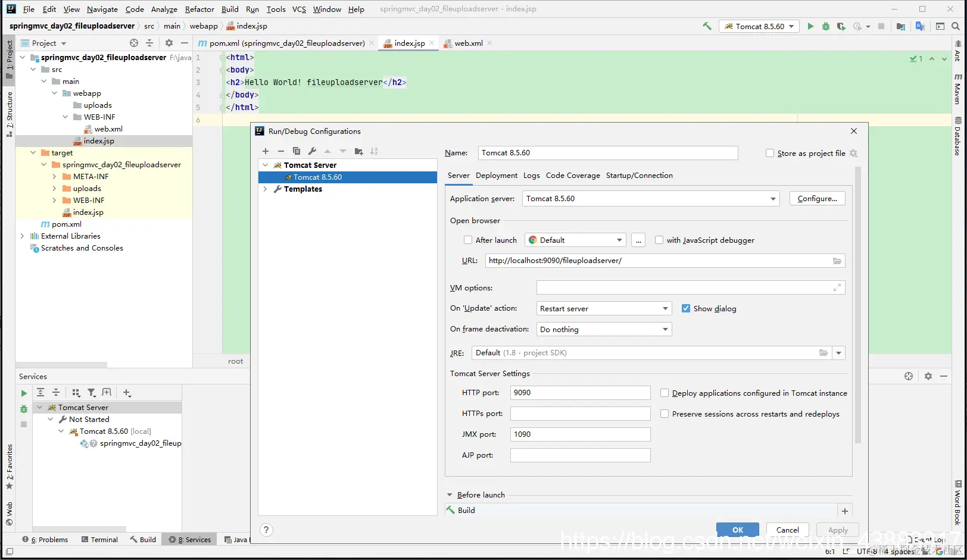Collapse all nodes in the Services toolbar
The width and height of the screenshot is (967, 560).
tap(56, 392)
